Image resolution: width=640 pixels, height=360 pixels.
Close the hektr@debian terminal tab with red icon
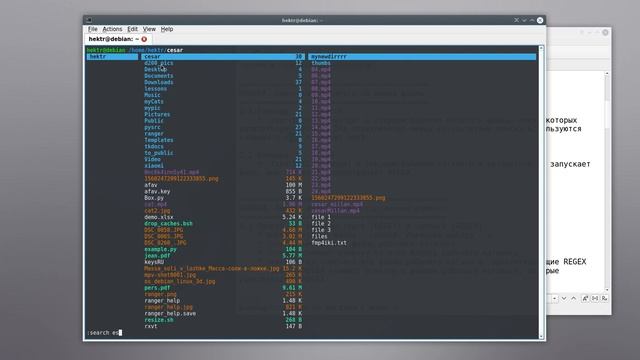(x=144, y=39)
